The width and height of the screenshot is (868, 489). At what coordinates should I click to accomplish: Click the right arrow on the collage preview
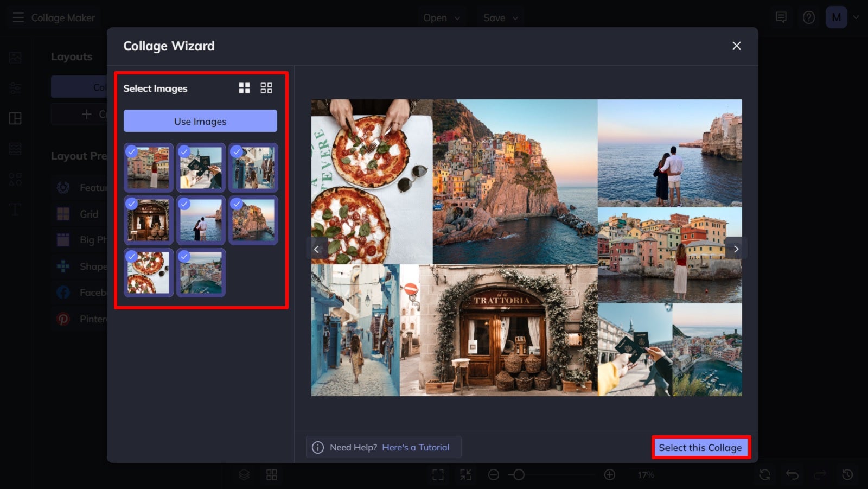(736, 249)
